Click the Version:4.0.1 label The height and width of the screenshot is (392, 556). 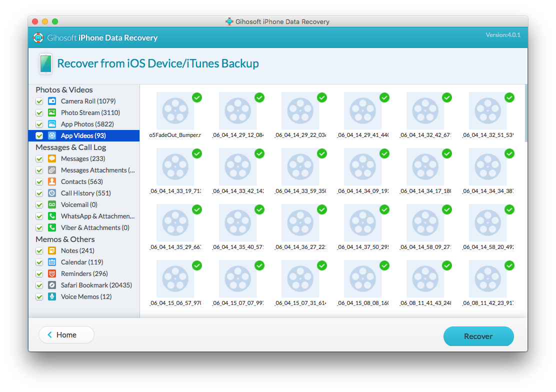pyautogui.click(x=503, y=35)
